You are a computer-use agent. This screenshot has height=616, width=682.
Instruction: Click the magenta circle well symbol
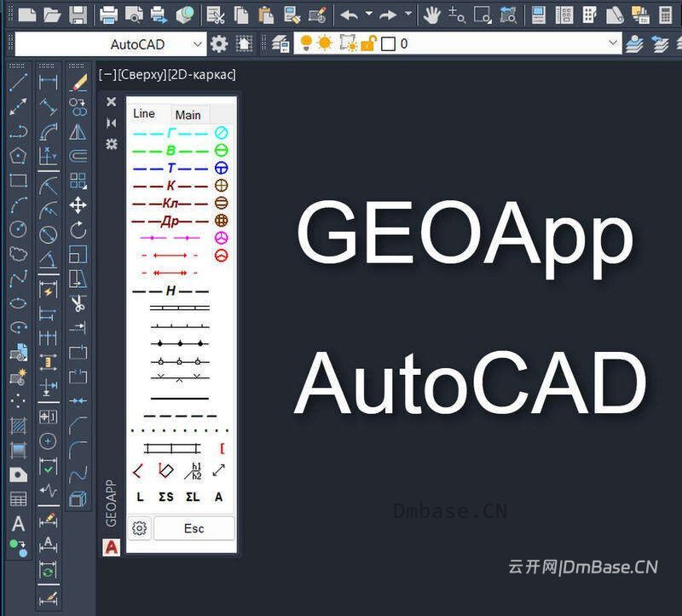point(222,238)
